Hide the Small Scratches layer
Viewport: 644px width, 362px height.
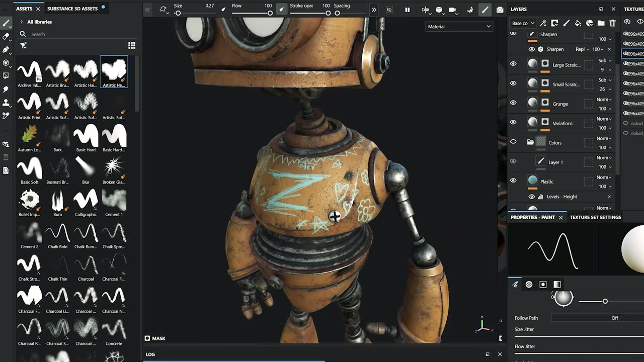point(513,83)
